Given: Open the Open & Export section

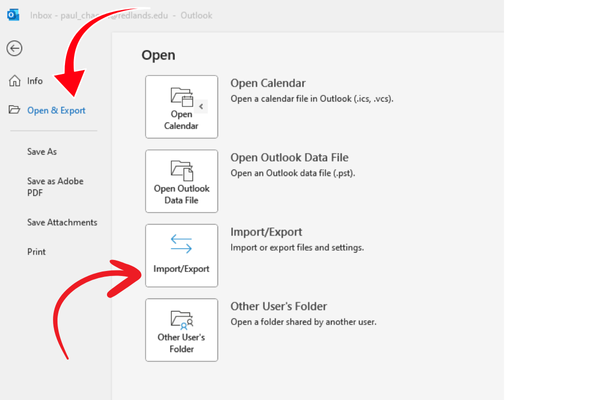Looking at the screenshot, I should click(56, 110).
